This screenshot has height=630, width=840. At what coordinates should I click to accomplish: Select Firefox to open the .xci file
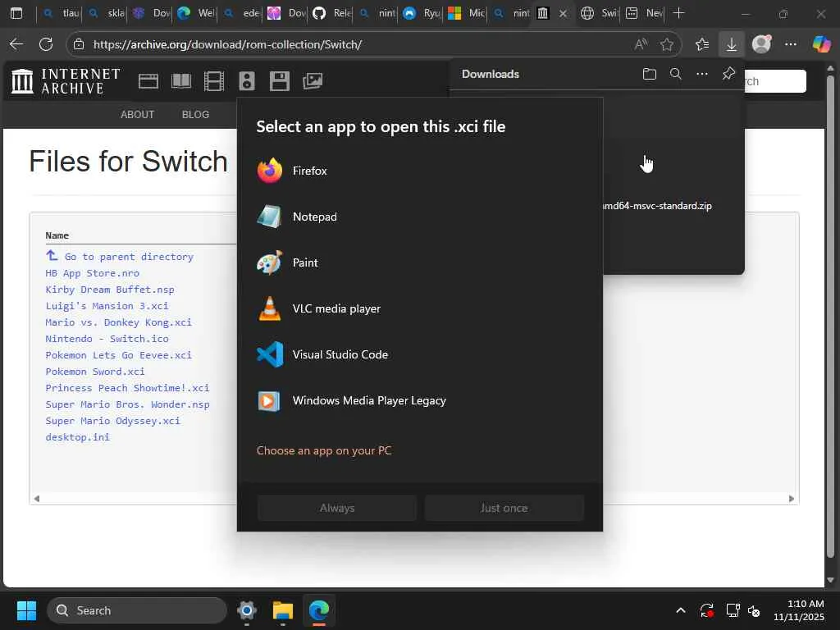click(x=419, y=171)
